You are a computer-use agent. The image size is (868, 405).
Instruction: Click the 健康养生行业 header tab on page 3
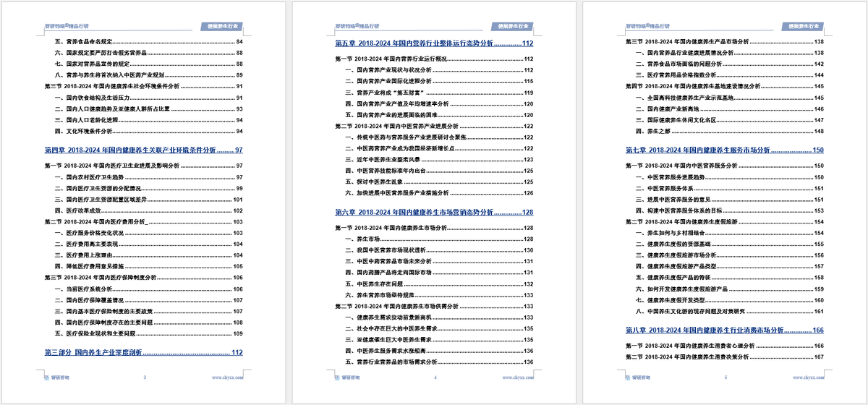coord(222,26)
